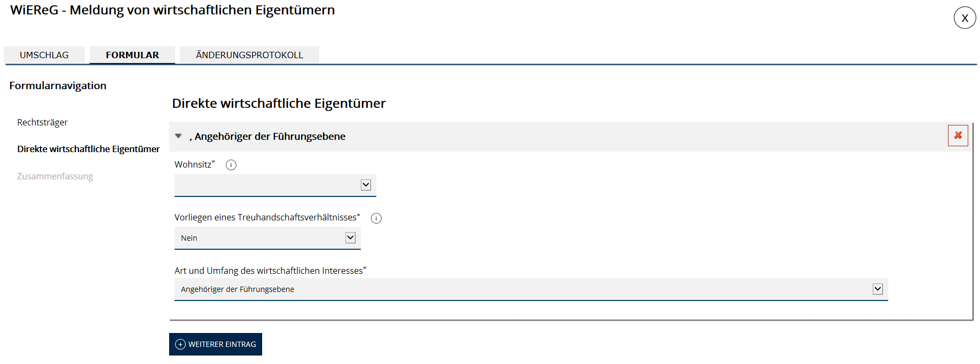Open the ÄNDERUNGSPROTOKOLL tab
Viewport: 980px width, 364px height.
249,55
